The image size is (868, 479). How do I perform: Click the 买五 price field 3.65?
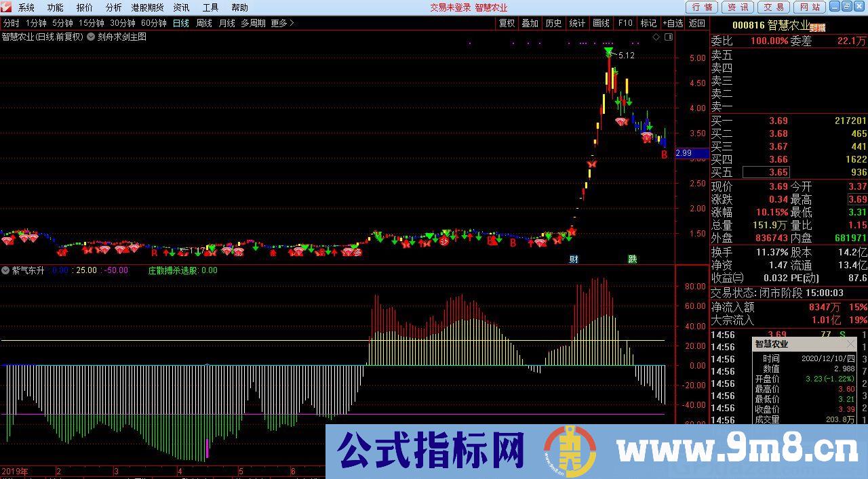point(766,172)
